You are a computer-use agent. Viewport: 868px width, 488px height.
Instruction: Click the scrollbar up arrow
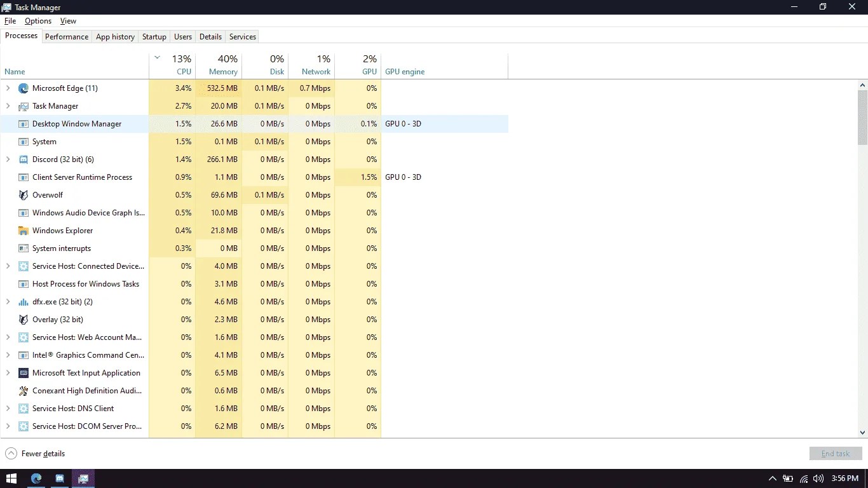[863, 85]
